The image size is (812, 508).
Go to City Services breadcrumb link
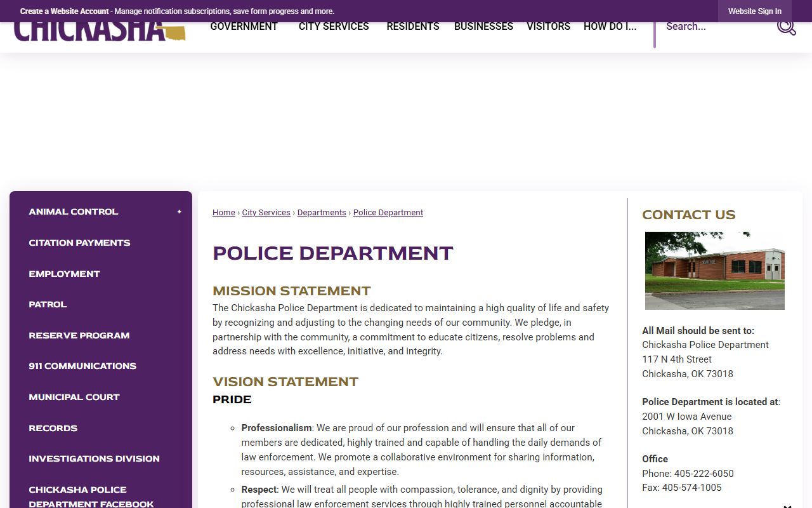(x=266, y=213)
